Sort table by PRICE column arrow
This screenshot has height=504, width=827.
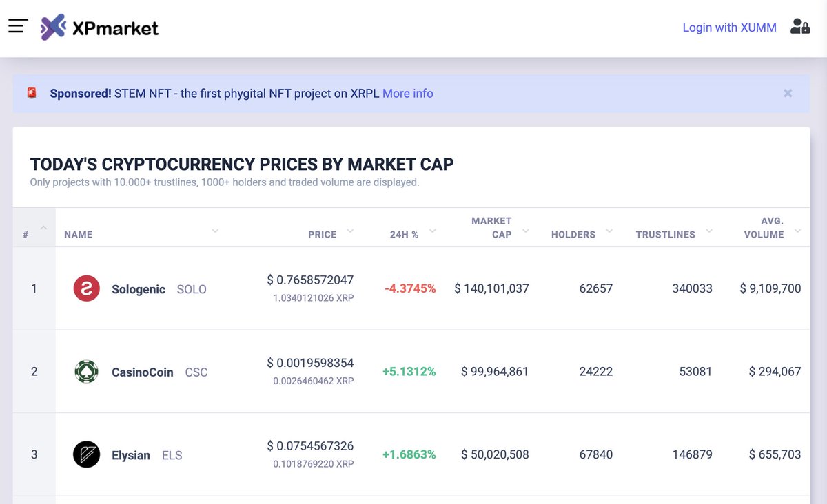350,231
